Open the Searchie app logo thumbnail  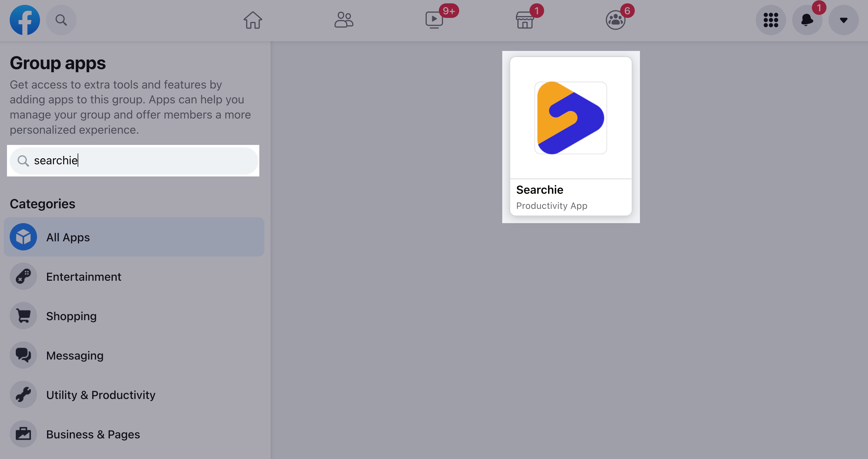coord(570,118)
